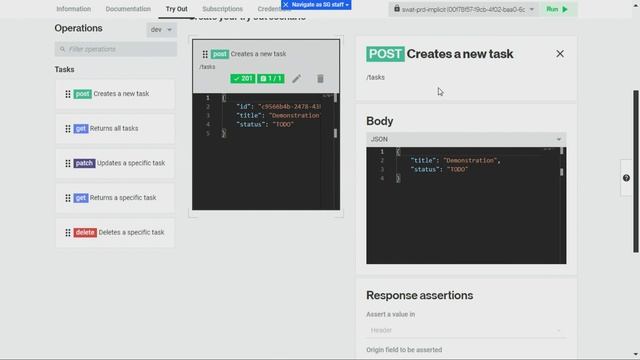Click the Response assertions heading

tap(420, 295)
